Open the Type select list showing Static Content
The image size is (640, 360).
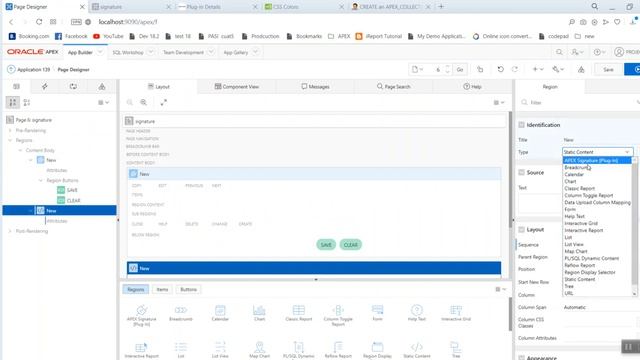[x=598, y=152]
